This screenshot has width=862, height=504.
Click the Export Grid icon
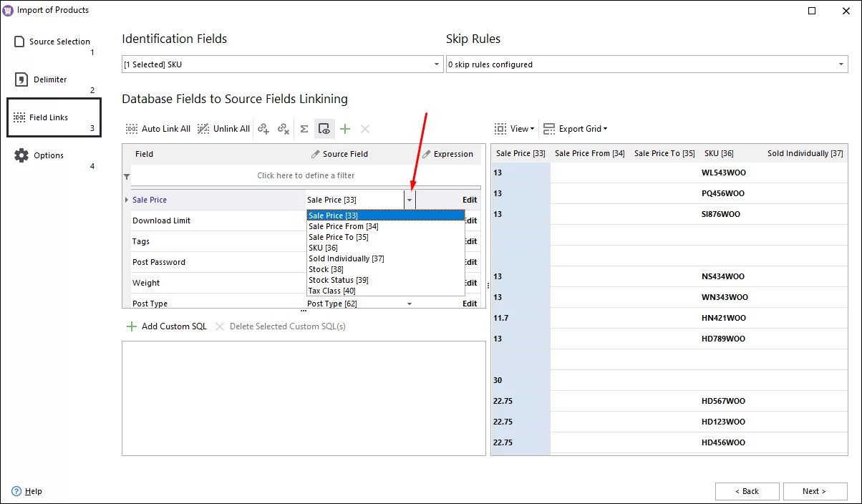(x=548, y=129)
